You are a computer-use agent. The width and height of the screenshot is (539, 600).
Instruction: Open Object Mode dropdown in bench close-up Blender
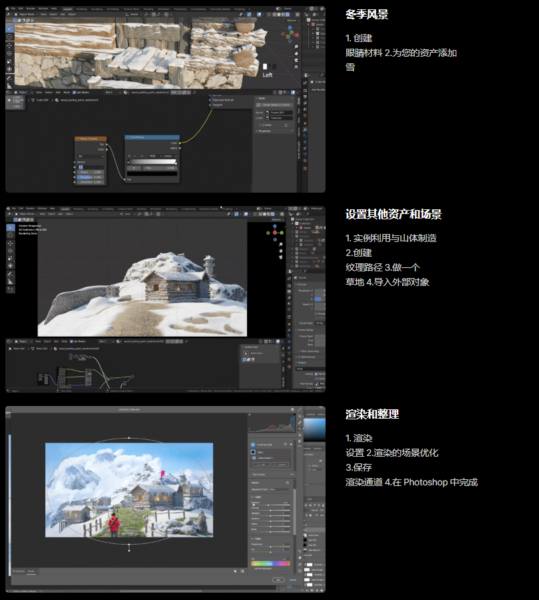28,14
